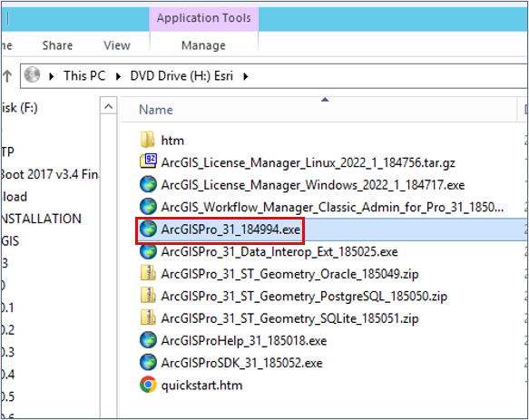529x420 pixels.
Task: Expand the chevron after This PC
Action: [118, 76]
